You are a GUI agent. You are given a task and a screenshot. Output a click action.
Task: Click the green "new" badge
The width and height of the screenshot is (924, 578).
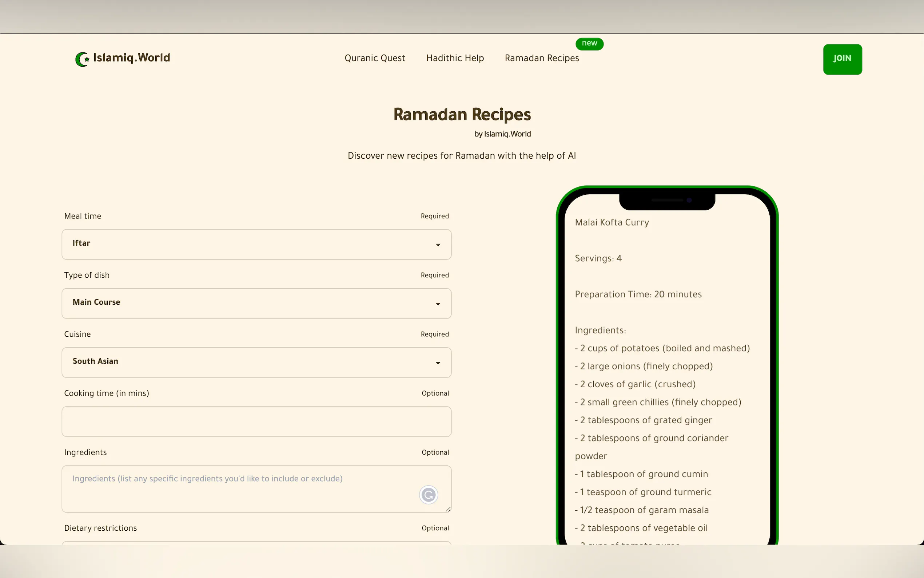(589, 44)
